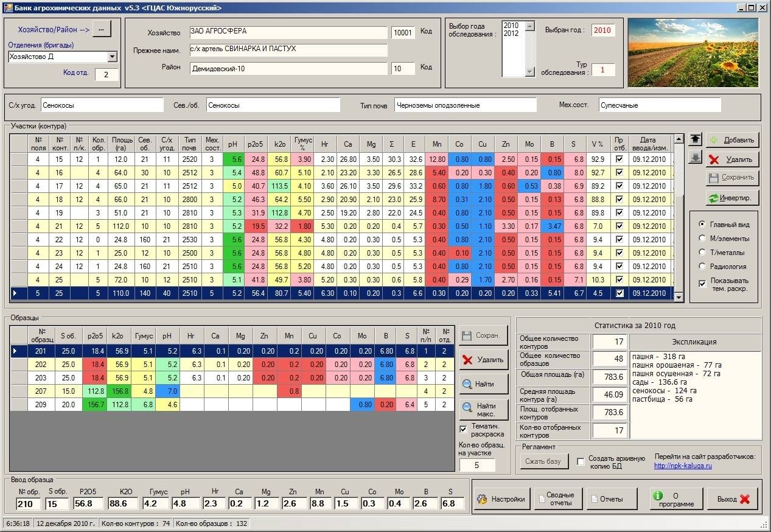Screen dimensions: 771x532
Task: Click the Добавить button to add a contour
Action: 733,139
